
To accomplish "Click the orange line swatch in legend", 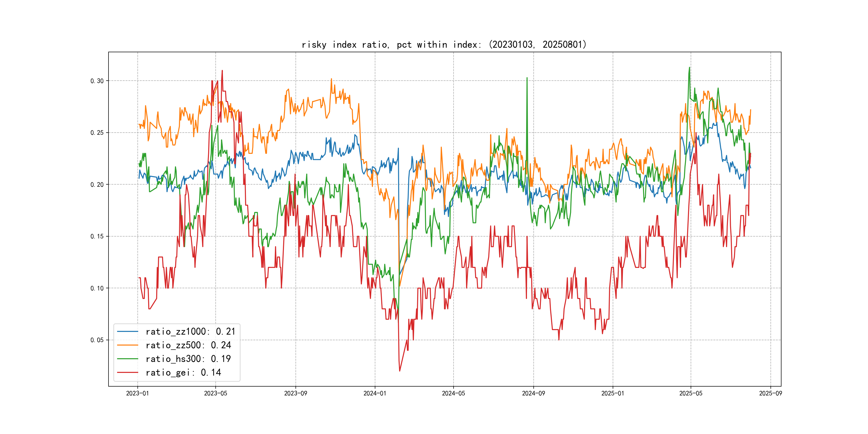I will click(127, 345).
